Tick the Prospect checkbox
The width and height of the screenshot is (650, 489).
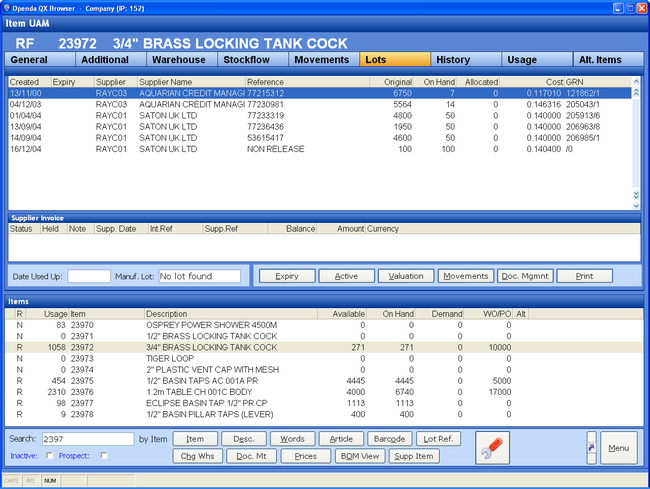tap(104, 455)
